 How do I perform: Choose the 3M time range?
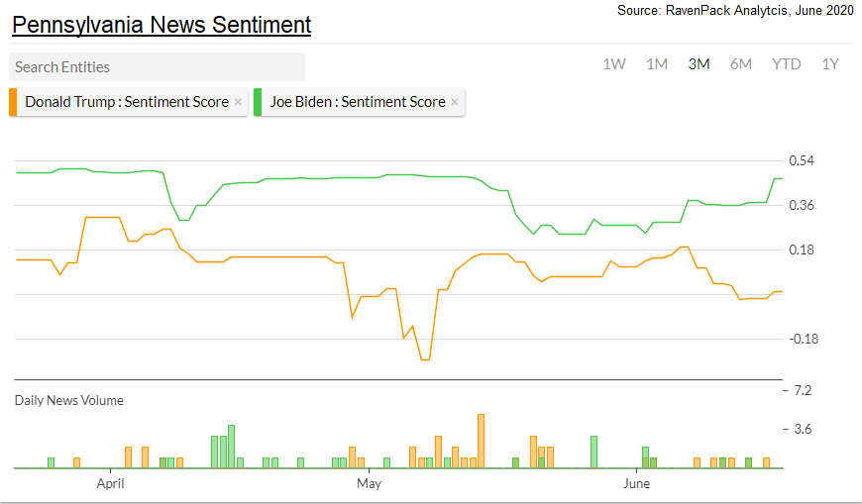pos(699,64)
